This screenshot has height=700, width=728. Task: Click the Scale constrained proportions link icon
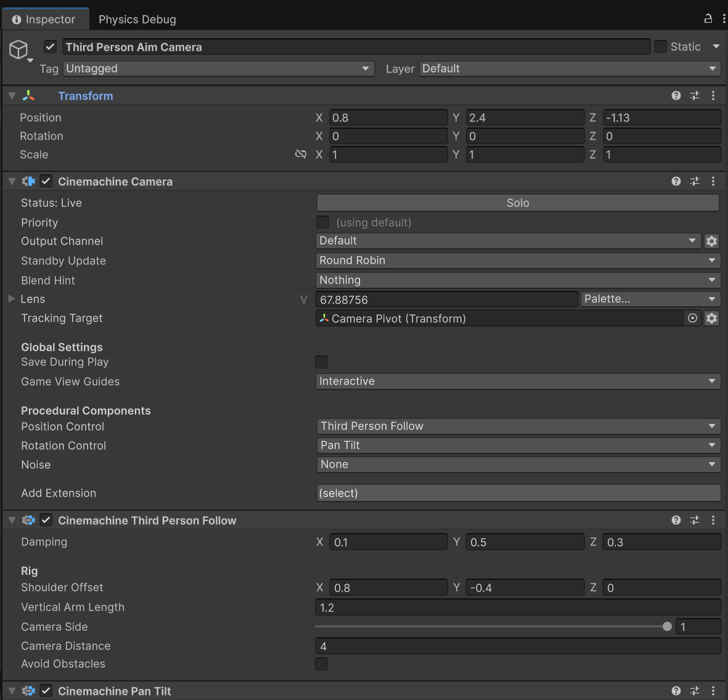(301, 154)
